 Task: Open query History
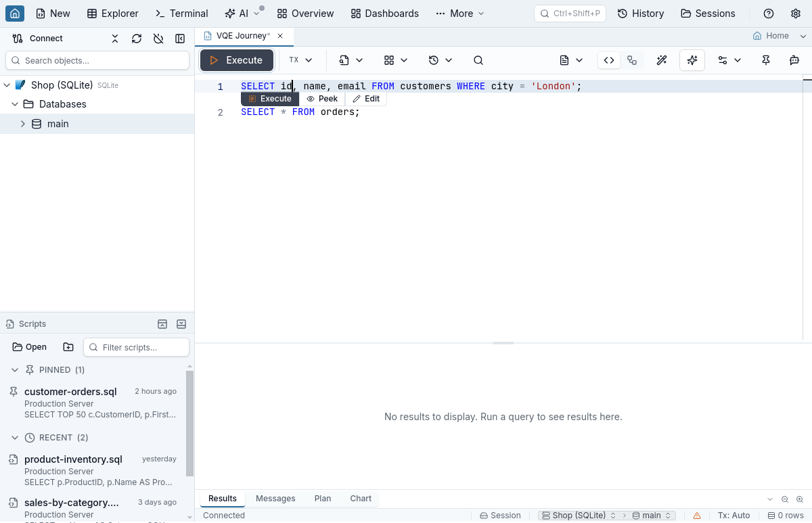[640, 14]
